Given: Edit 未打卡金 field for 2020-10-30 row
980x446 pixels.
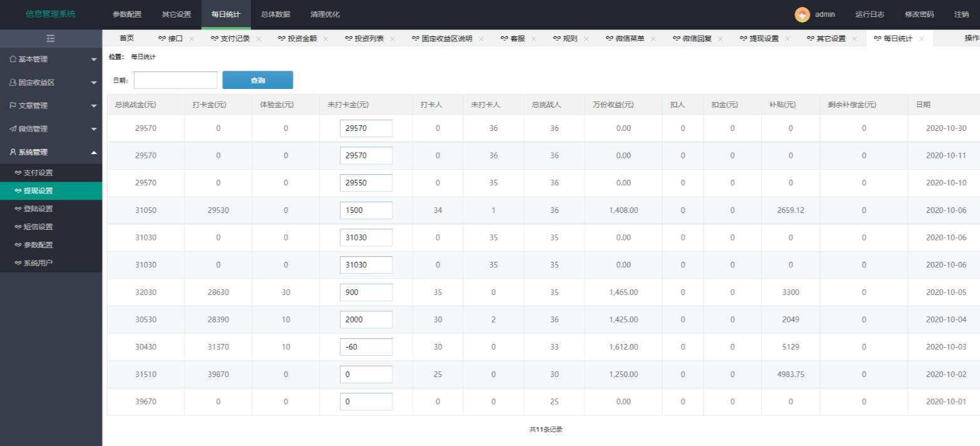Looking at the screenshot, I should pyautogui.click(x=366, y=128).
